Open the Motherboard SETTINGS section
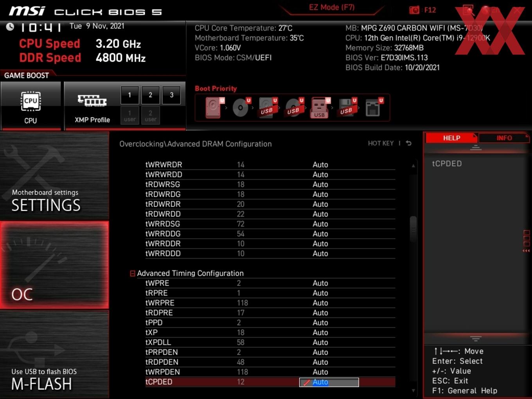This screenshot has height=399, width=532. click(x=54, y=176)
